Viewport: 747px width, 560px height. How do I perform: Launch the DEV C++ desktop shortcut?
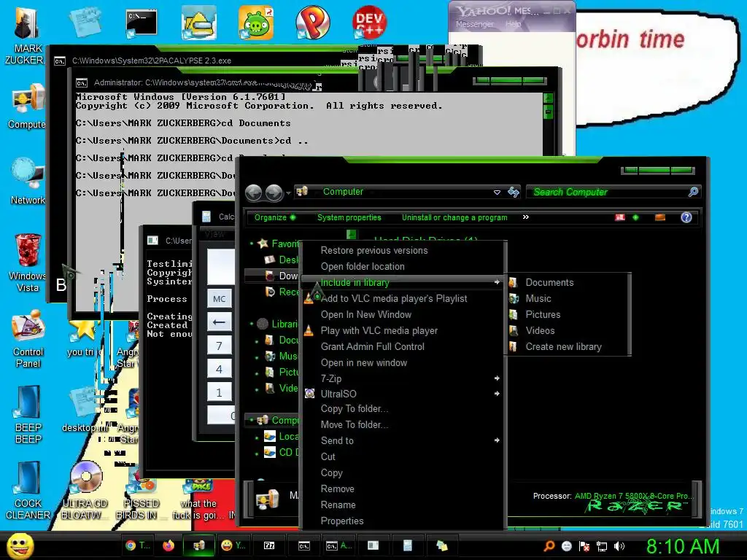369,23
